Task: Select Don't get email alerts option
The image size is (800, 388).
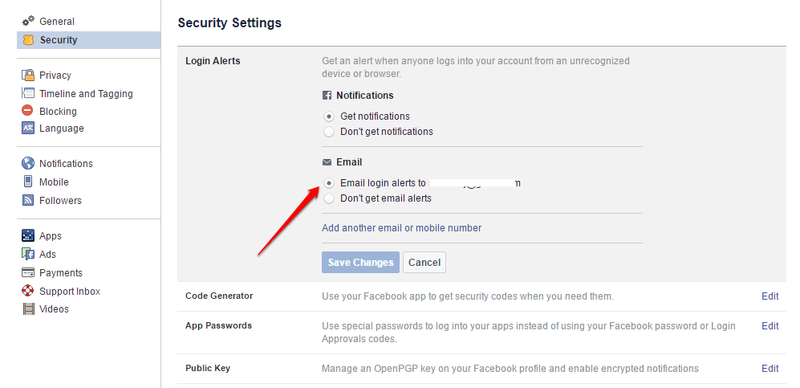Action: pyautogui.click(x=329, y=199)
